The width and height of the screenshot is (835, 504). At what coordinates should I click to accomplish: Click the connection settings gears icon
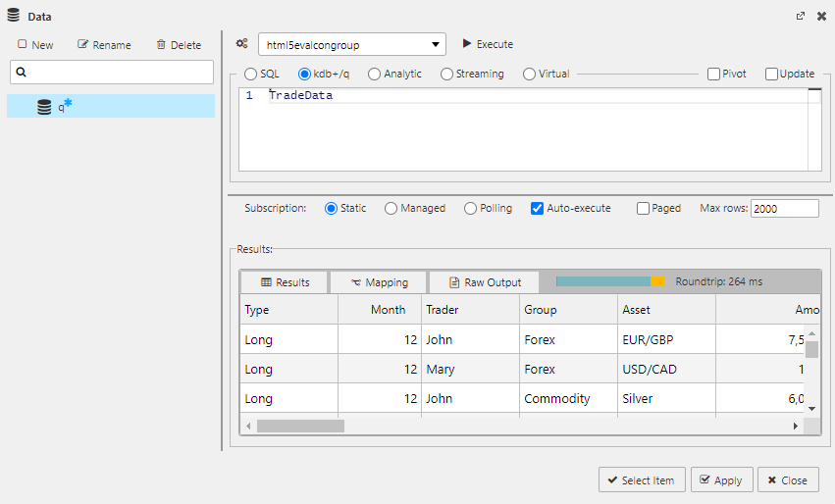click(241, 44)
